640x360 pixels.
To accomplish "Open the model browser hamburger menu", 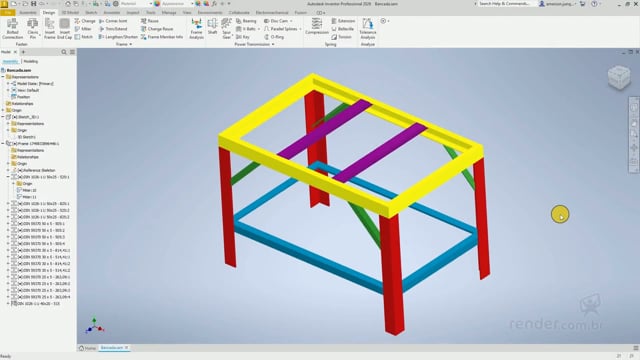I will point(72,52).
